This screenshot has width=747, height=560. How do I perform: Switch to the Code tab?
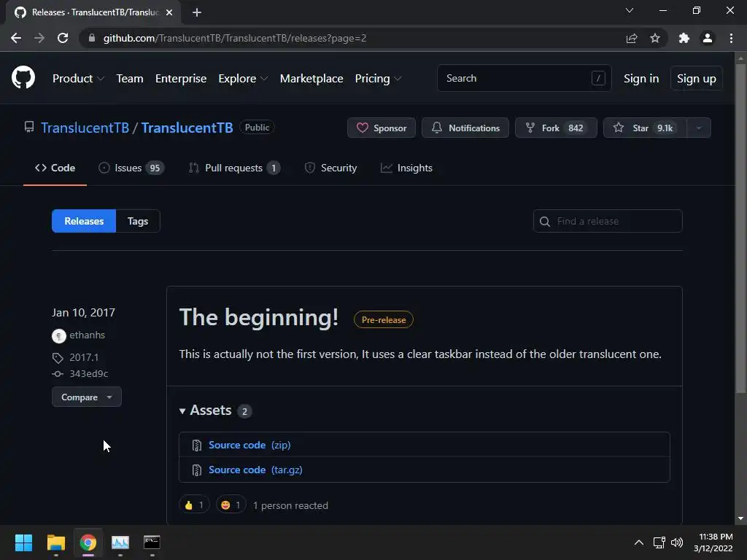coord(55,168)
